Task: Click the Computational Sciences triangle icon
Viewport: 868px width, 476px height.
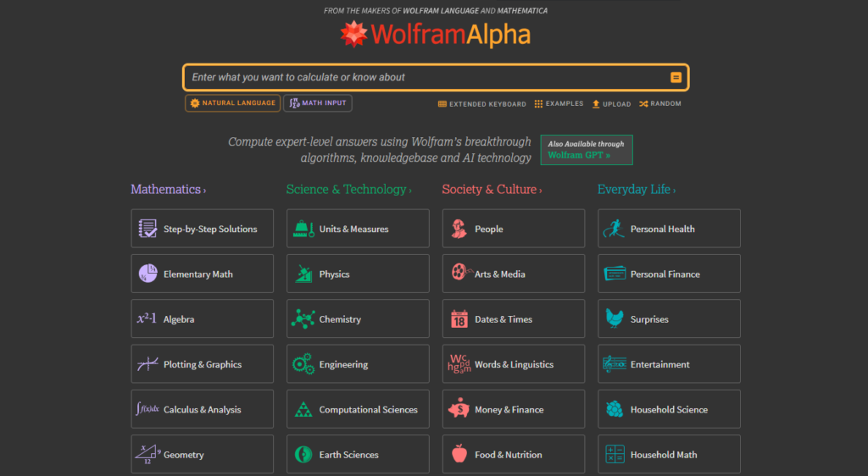Action: (x=303, y=410)
